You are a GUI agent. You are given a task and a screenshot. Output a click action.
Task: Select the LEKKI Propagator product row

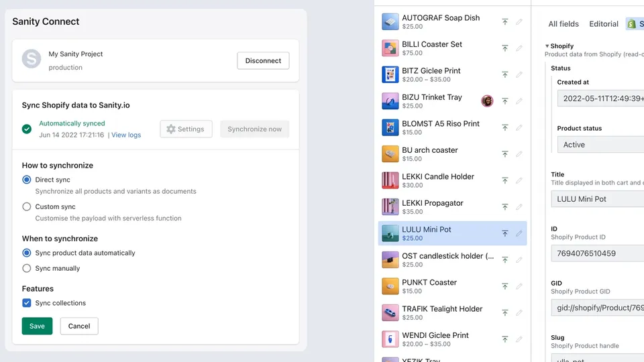[x=452, y=207]
